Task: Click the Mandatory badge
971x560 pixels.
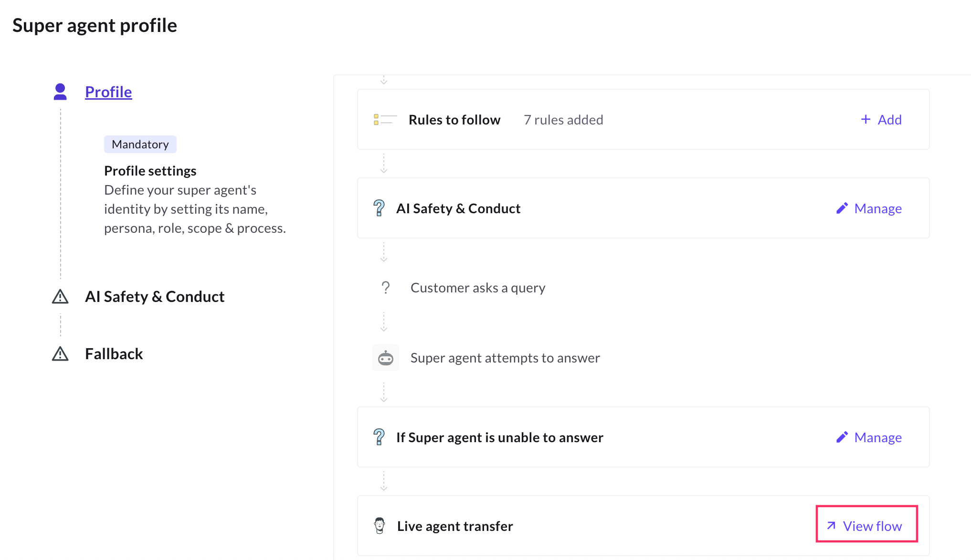Action: coord(140,145)
